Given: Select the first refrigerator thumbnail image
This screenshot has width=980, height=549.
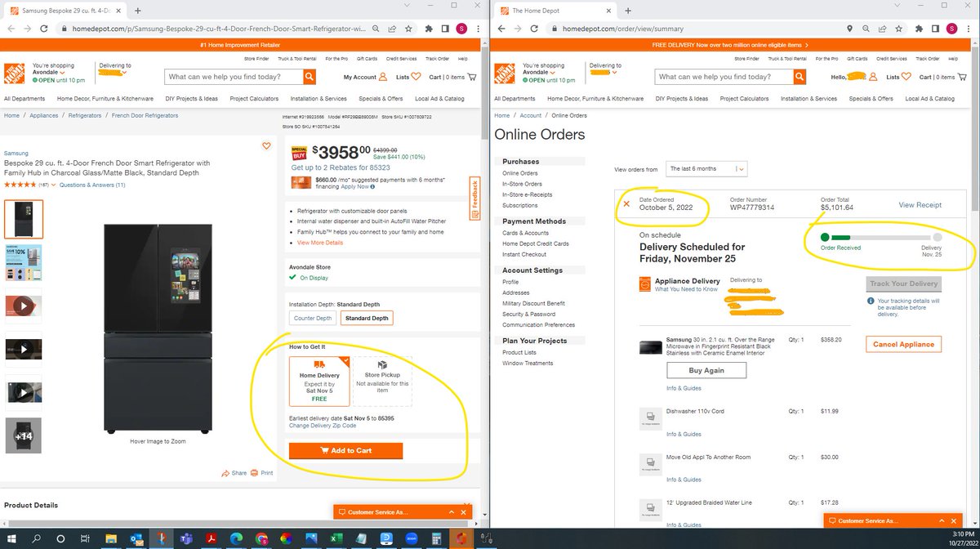Looking at the screenshot, I should pyautogui.click(x=24, y=219).
